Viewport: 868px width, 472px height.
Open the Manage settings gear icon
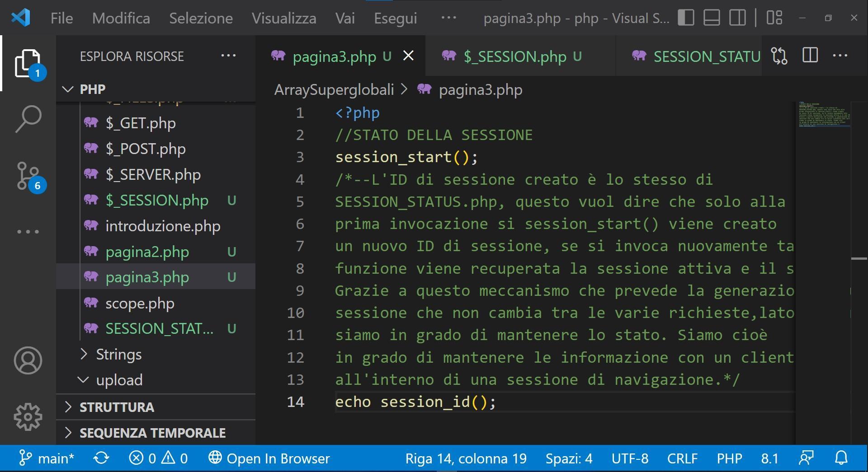coord(28,416)
